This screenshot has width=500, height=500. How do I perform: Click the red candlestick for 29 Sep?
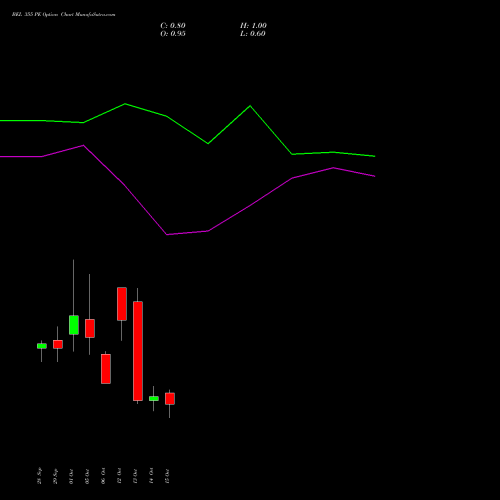58,344
